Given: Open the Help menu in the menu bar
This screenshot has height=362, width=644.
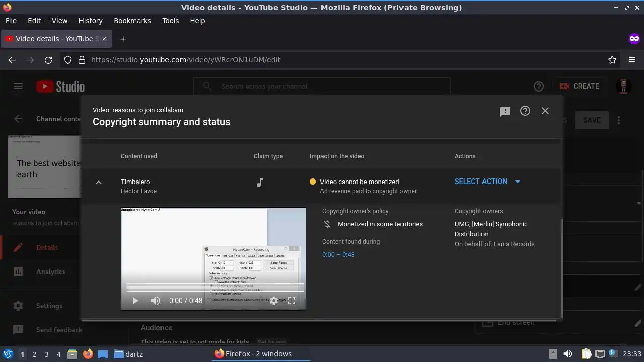Looking at the screenshot, I should [x=197, y=21].
